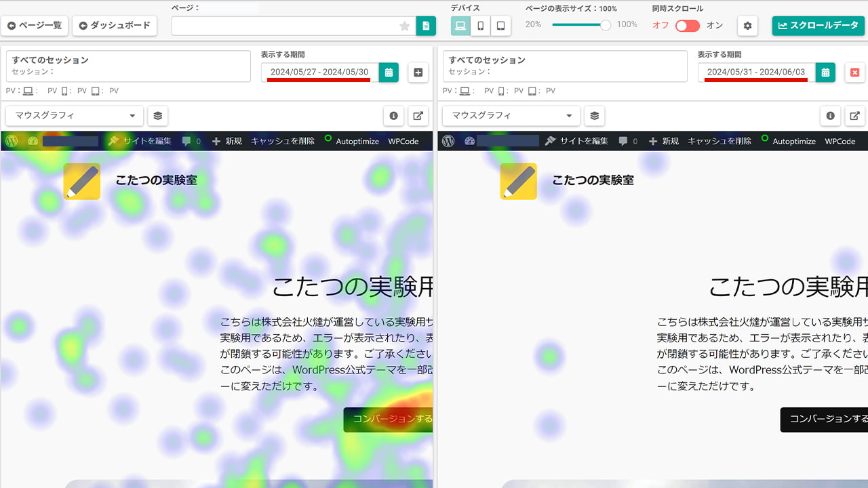Click comments bubble in left admin bar
The height and width of the screenshot is (488, 868).
click(186, 141)
